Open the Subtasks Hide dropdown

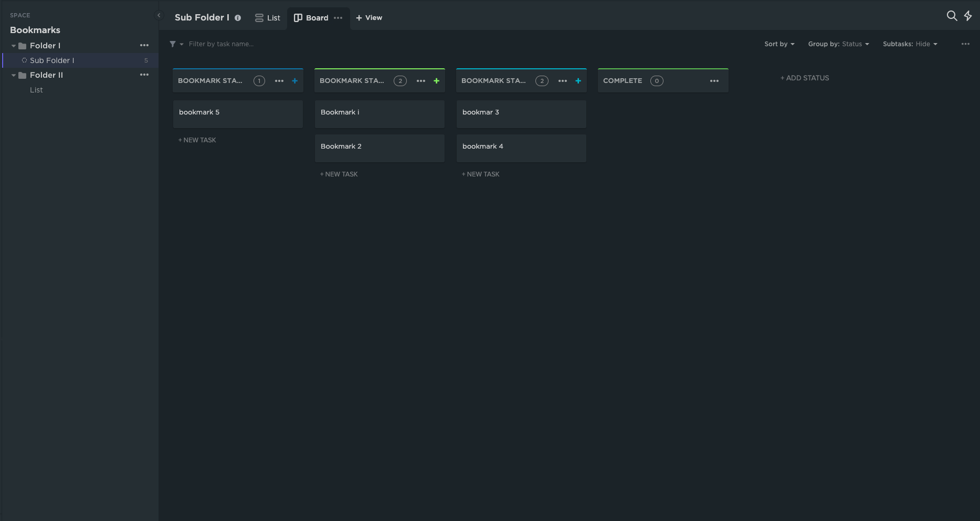click(x=910, y=44)
